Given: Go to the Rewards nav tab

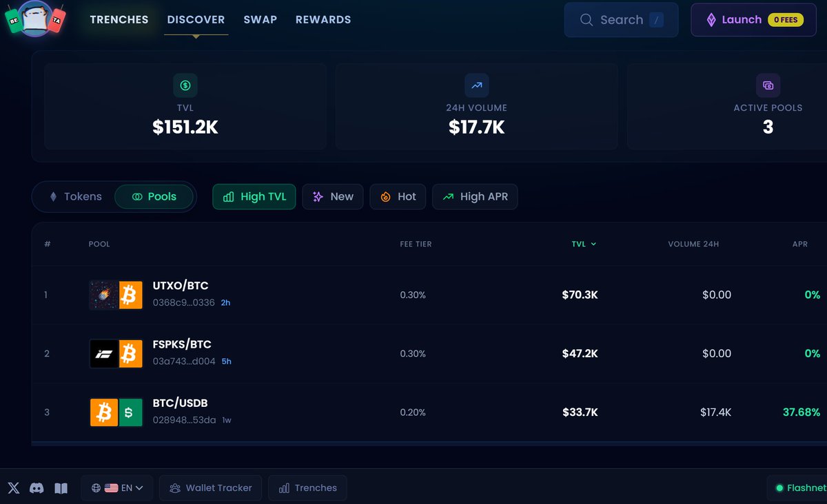Looking at the screenshot, I should click(323, 19).
